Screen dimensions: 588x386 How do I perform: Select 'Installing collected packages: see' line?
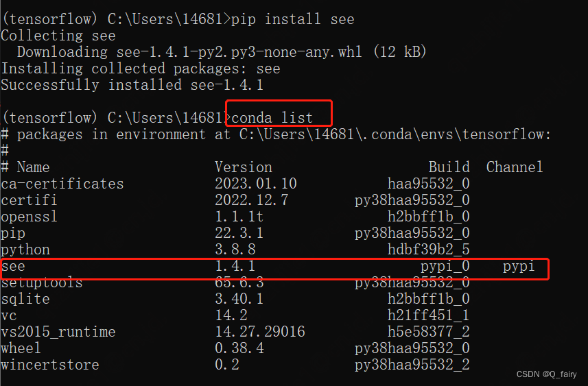141,69
